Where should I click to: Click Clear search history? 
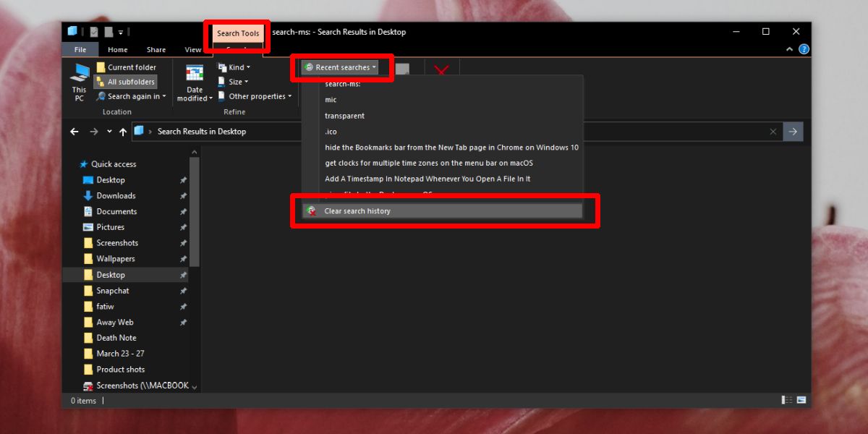(442, 210)
